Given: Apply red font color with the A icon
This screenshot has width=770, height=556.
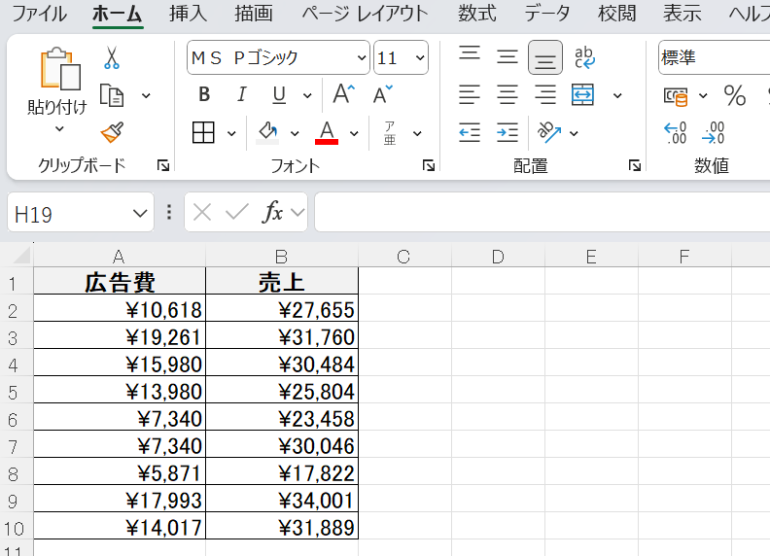Looking at the screenshot, I should (327, 133).
